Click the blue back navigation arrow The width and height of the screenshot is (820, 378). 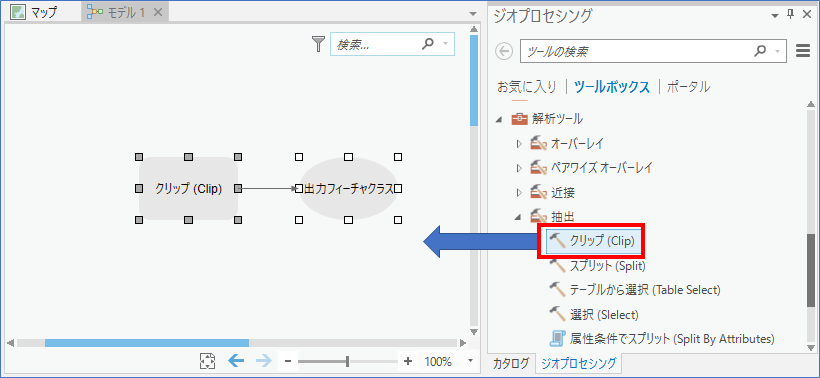point(236,361)
